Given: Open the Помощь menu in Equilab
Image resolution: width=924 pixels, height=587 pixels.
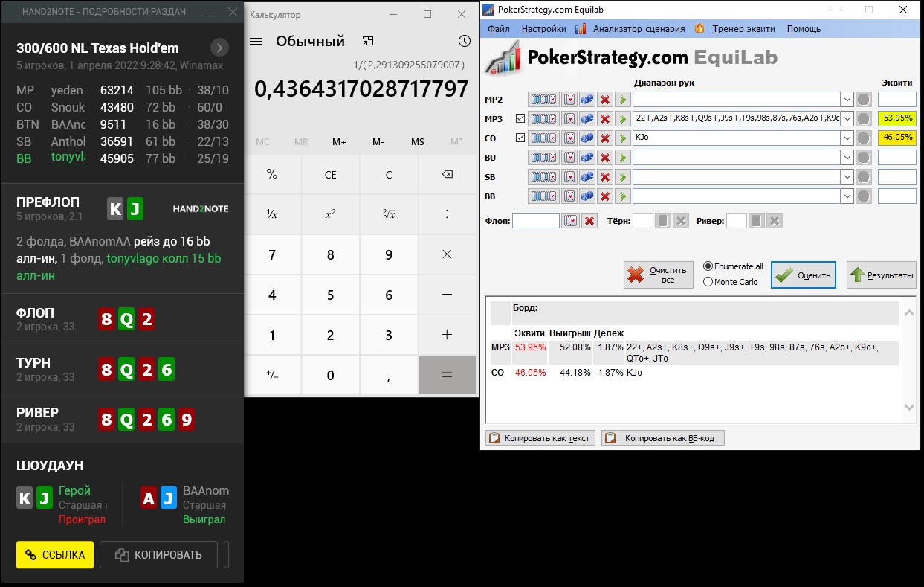Looking at the screenshot, I should coord(804,29).
